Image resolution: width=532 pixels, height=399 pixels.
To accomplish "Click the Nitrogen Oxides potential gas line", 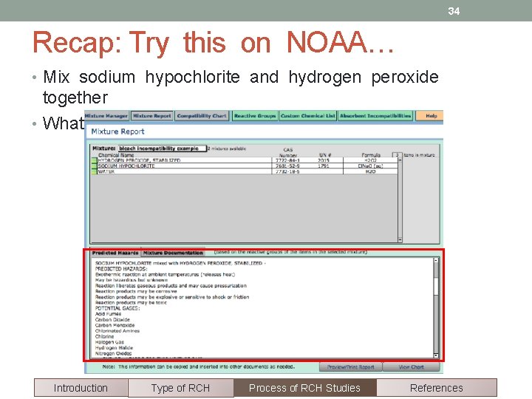I will pyautogui.click(x=113, y=353).
